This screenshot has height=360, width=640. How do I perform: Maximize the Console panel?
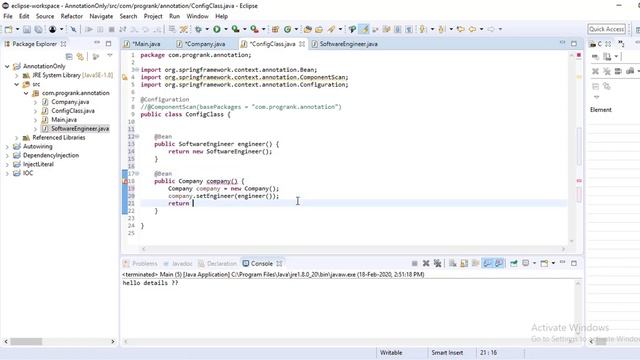(574, 263)
